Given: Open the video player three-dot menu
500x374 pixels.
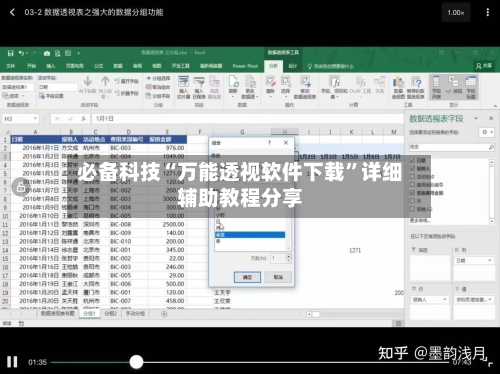Looking at the screenshot, I should coord(487,13).
